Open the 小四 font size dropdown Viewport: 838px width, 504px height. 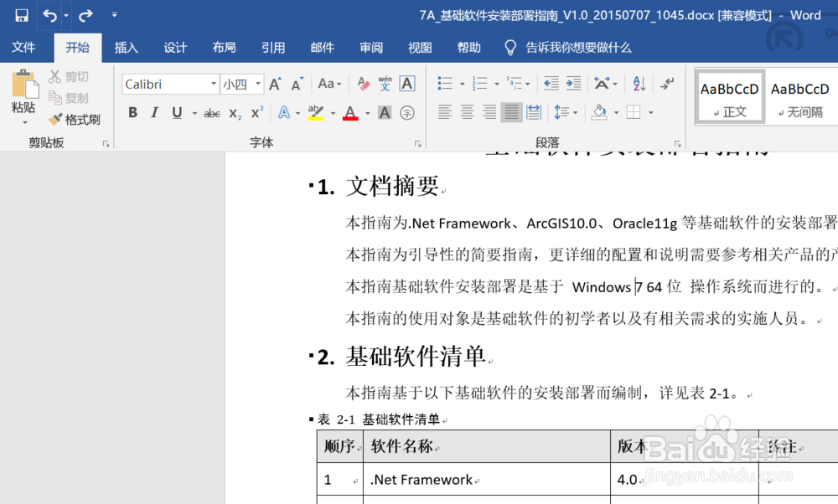click(258, 84)
